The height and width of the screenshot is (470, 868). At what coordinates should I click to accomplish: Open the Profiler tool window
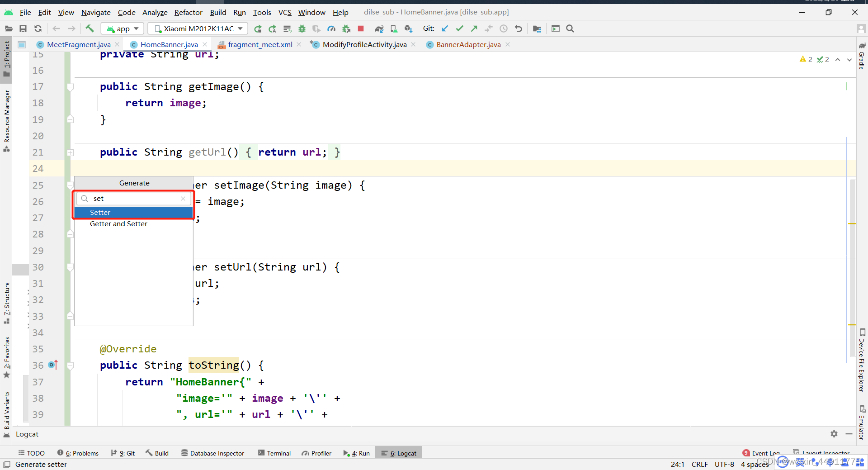[316, 453]
